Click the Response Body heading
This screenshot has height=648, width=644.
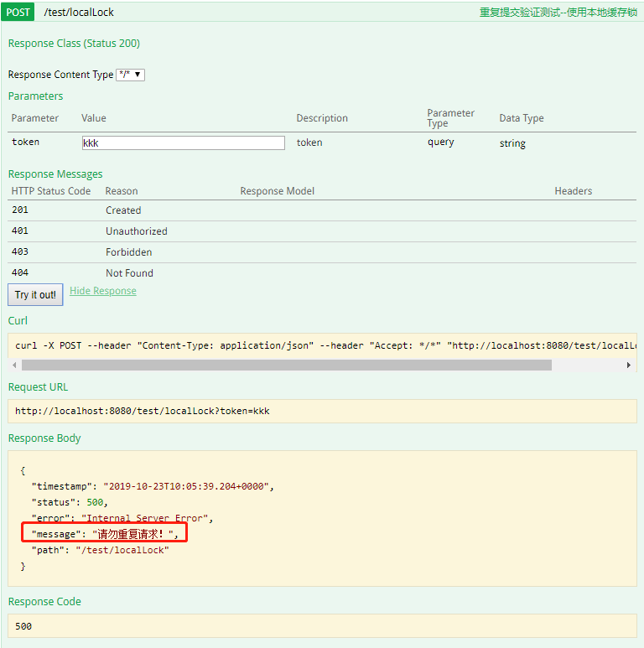44,438
